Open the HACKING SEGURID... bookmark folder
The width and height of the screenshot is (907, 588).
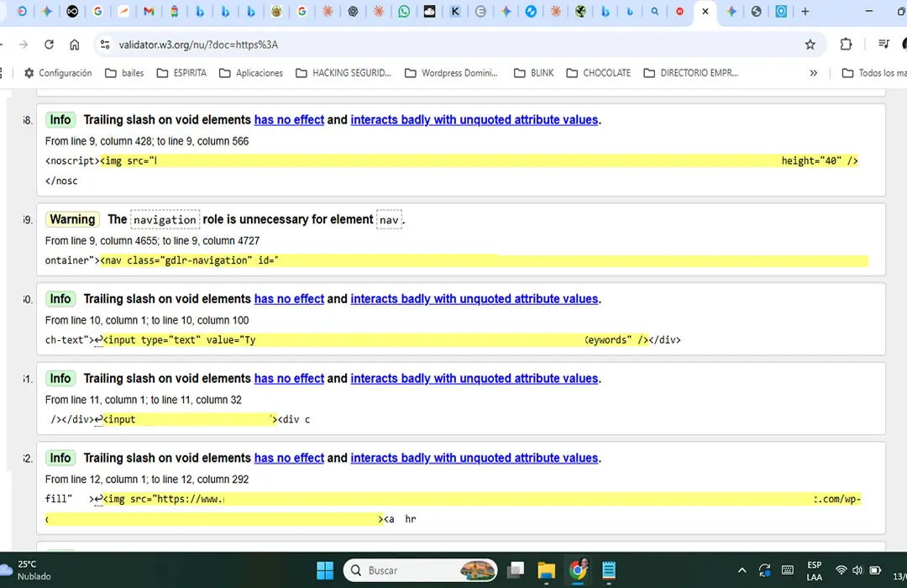tap(343, 73)
